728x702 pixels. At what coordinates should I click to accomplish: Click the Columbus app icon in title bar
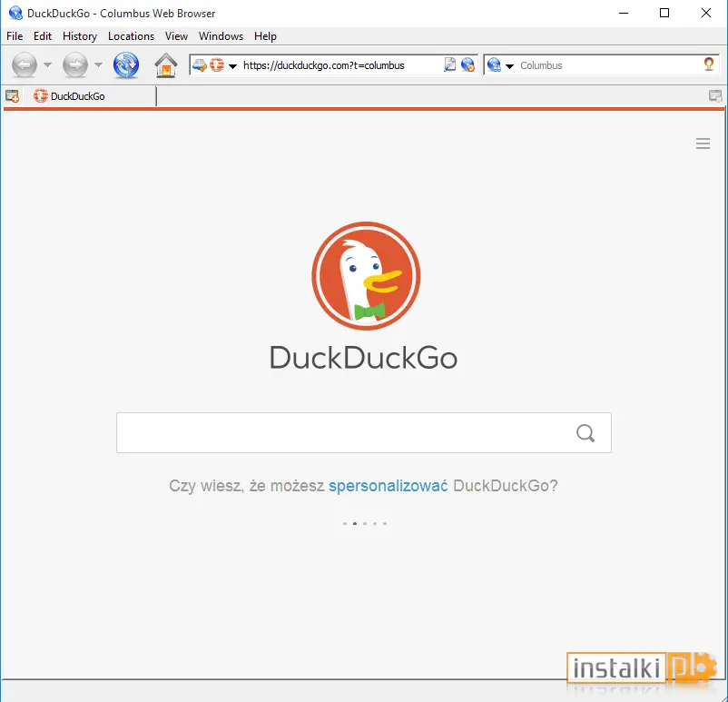pos(15,13)
